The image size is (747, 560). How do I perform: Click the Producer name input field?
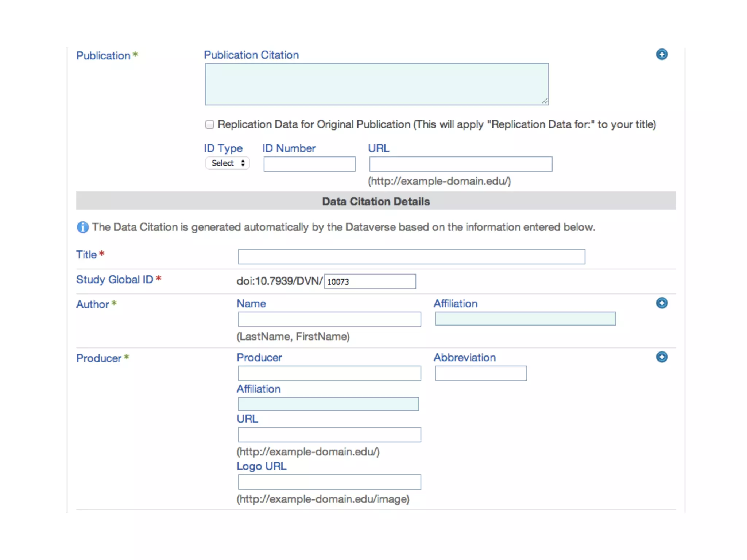329,373
